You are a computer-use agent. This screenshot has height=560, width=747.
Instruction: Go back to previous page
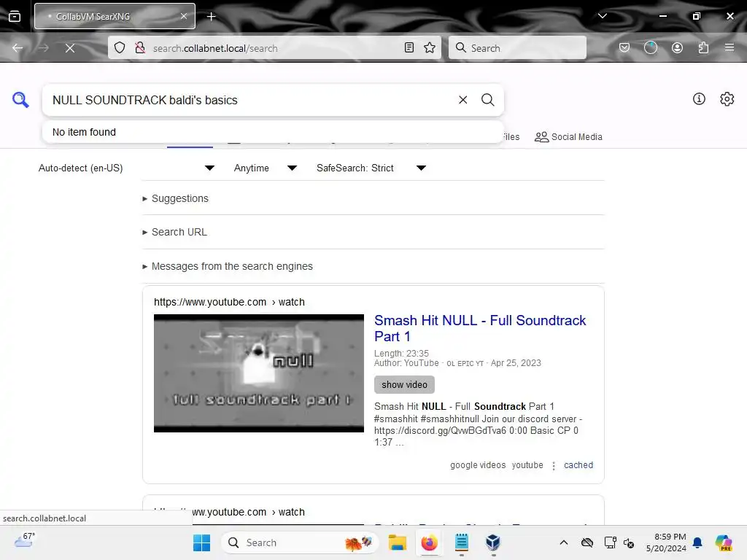coord(18,48)
